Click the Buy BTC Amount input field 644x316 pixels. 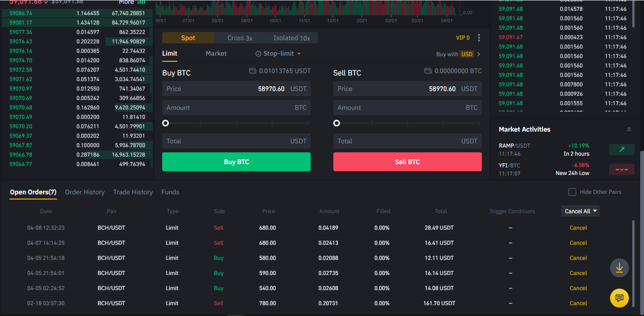point(236,108)
